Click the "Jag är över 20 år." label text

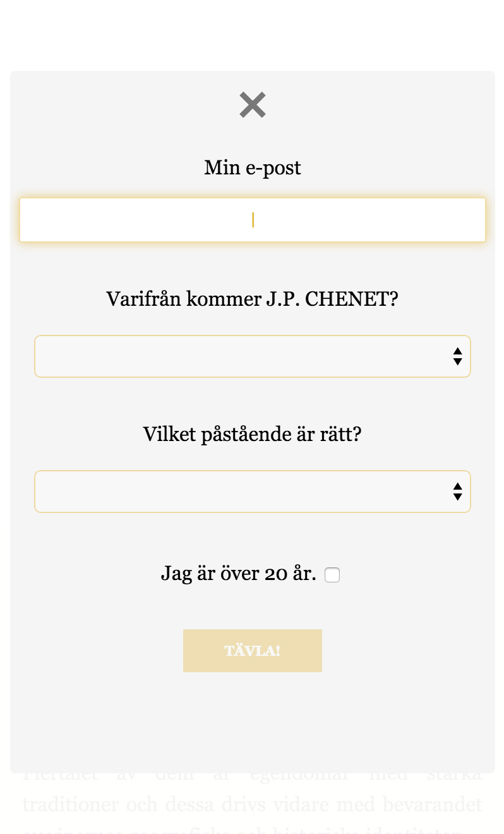click(238, 574)
